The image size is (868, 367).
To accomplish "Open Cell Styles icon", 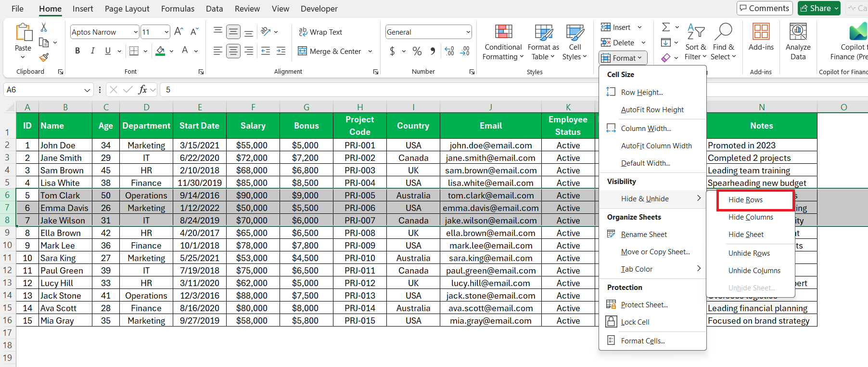I will (575, 32).
